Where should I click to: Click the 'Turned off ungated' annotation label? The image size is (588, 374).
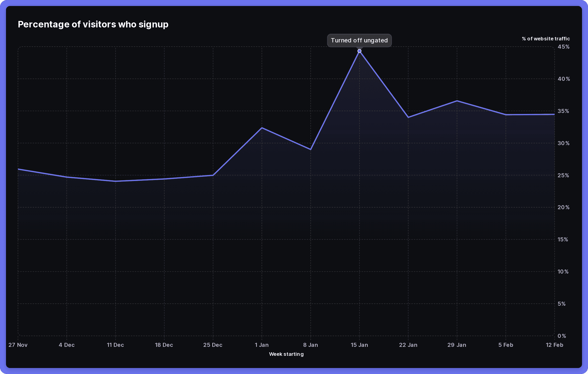pos(359,40)
